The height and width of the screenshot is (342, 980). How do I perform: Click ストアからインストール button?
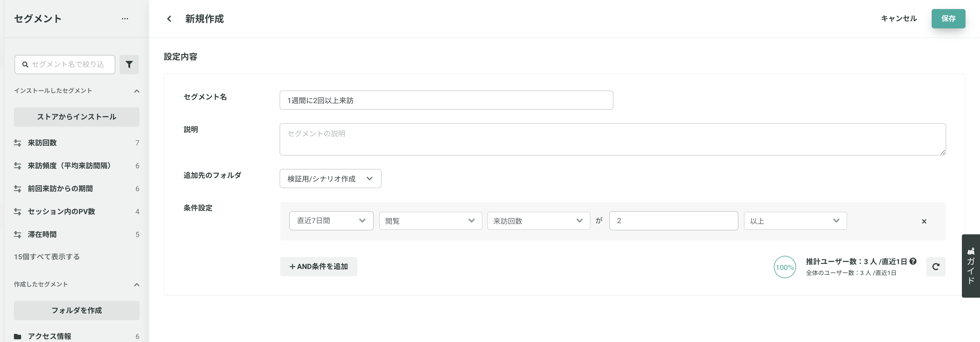[x=76, y=117]
